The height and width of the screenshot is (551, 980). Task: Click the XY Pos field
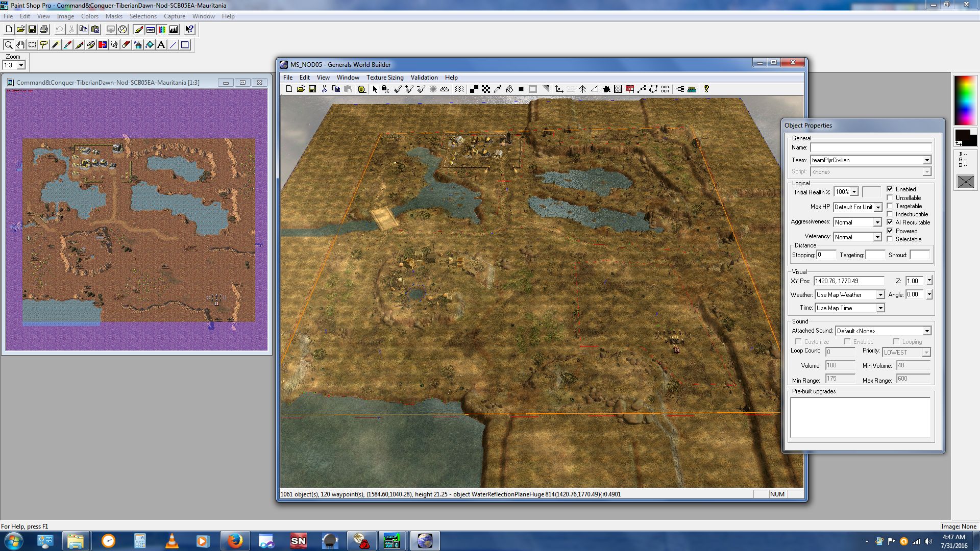[849, 281]
